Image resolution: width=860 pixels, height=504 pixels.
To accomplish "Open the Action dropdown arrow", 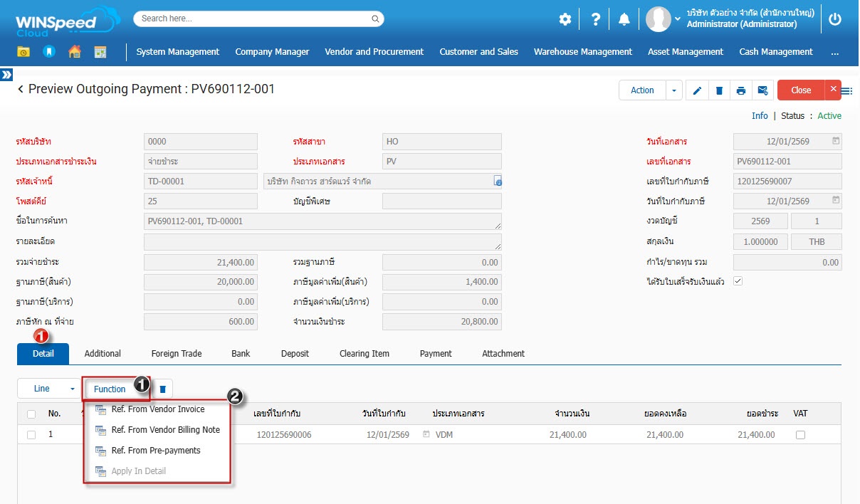I will (673, 90).
